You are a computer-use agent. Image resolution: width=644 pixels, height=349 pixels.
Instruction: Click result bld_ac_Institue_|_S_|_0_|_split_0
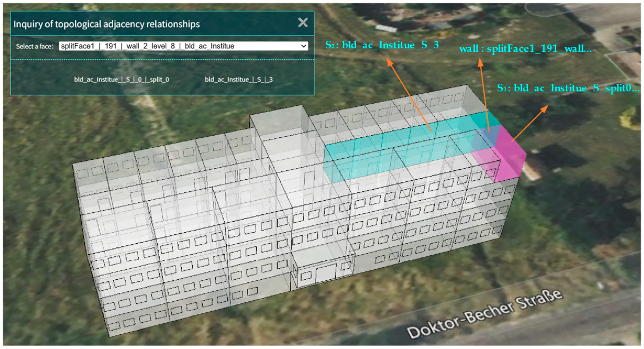coord(122,79)
